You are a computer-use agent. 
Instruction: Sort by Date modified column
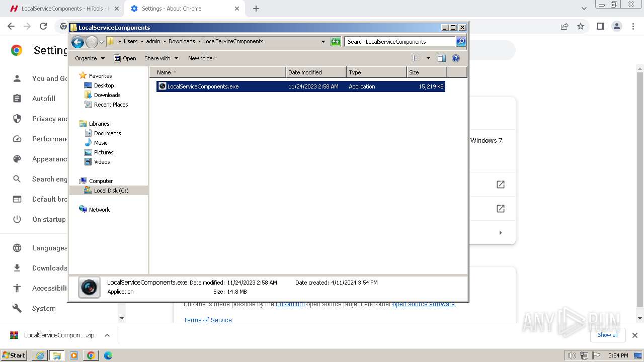click(316, 72)
